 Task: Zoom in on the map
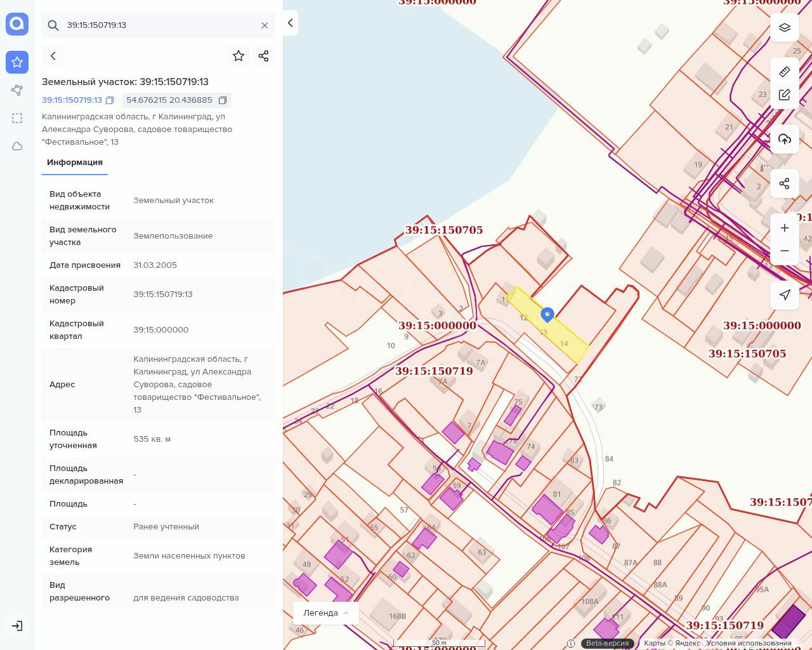pyautogui.click(x=785, y=228)
